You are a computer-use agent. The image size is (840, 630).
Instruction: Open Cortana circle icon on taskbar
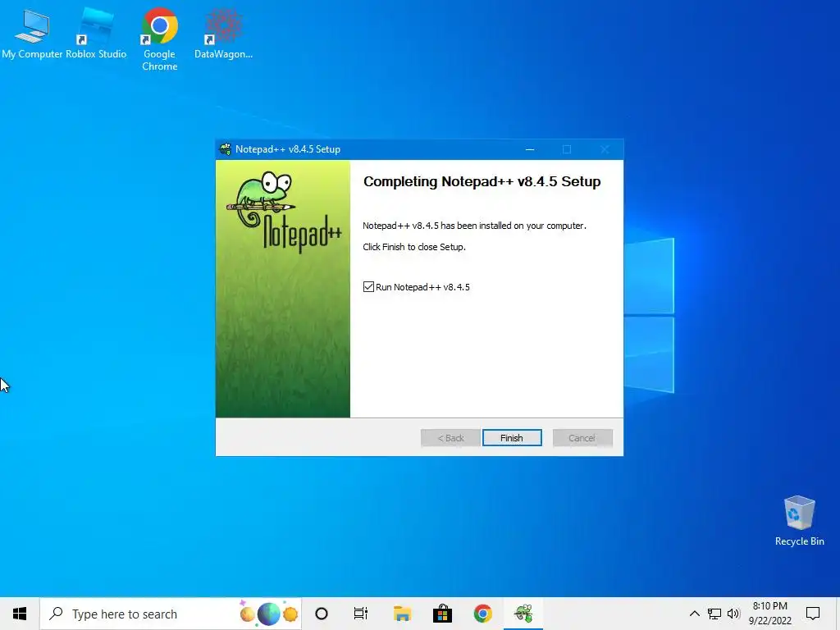pyautogui.click(x=322, y=614)
